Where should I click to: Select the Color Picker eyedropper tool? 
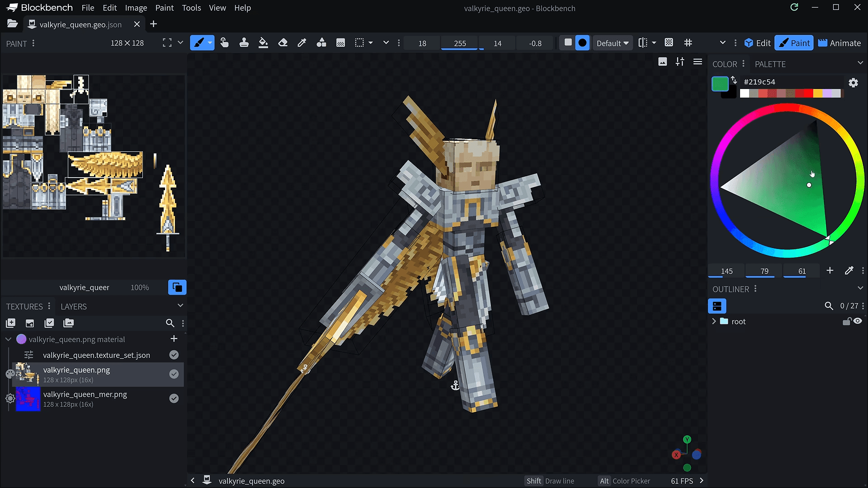(x=302, y=43)
